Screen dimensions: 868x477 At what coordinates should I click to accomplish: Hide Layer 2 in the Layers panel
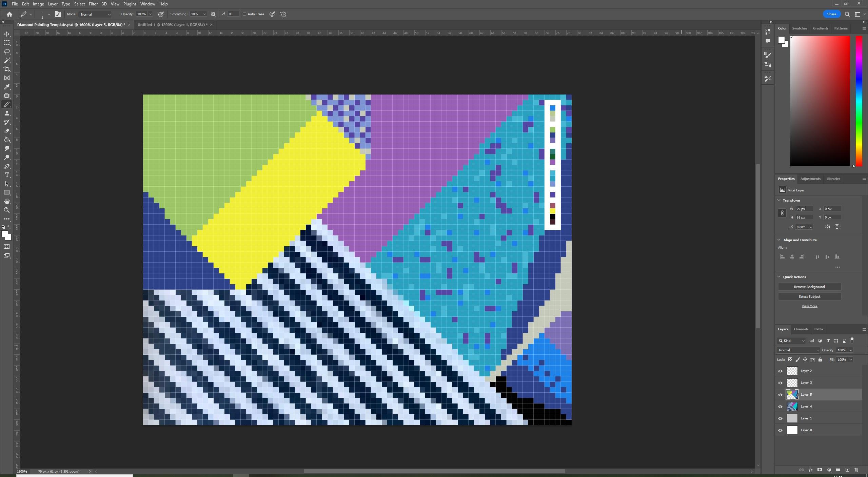click(x=780, y=371)
